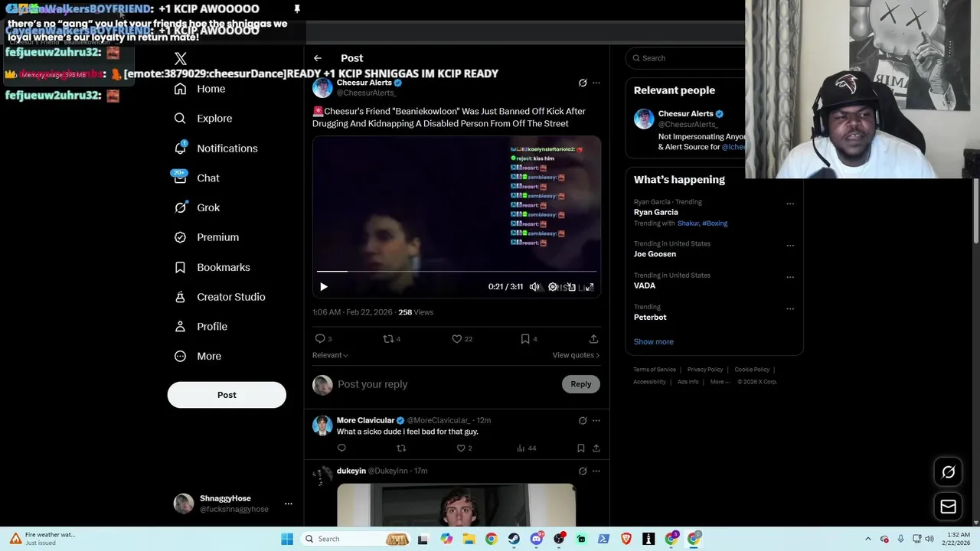Share More Clavicular's comment
The height and width of the screenshot is (551, 980).
pyautogui.click(x=596, y=448)
